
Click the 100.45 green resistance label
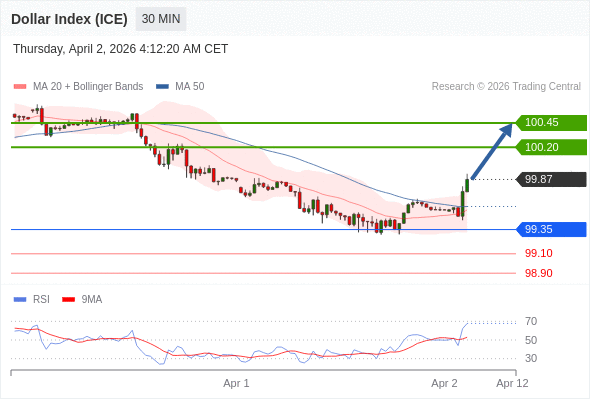(x=551, y=123)
